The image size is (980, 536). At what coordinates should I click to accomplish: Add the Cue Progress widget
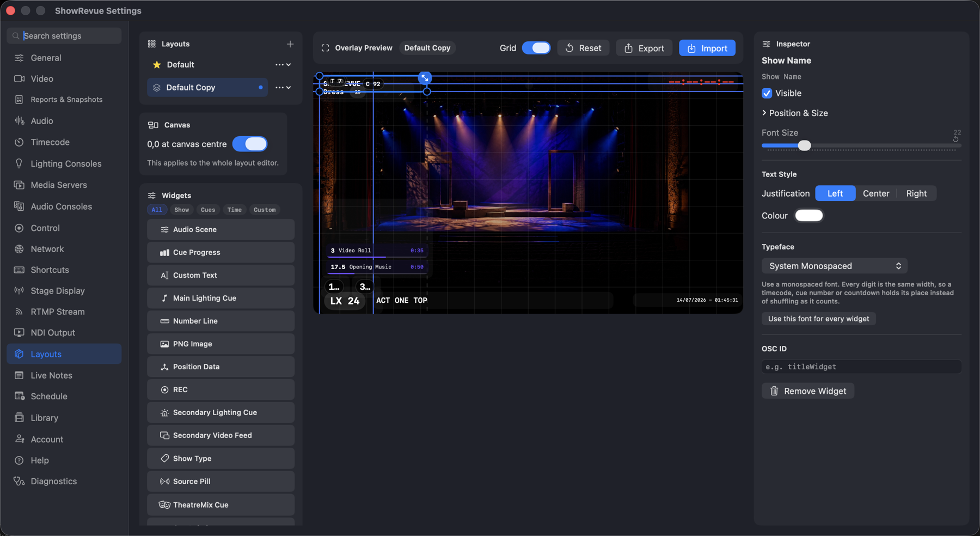[220, 253]
